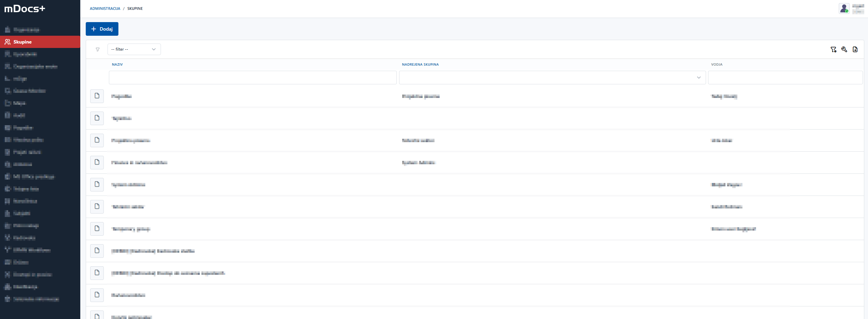868x319 pixels.
Task: Sort by Nadrejena skupina column header
Action: [420, 64]
